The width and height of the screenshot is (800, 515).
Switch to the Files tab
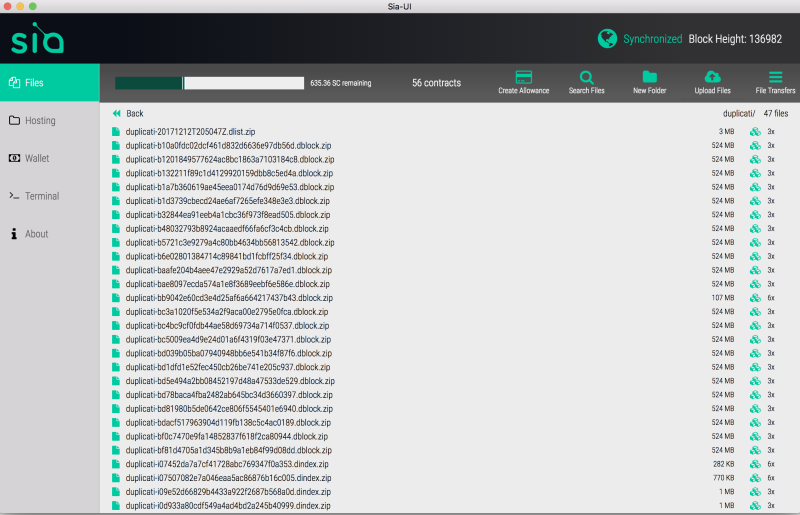pyautogui.click(x=49, y=83)
